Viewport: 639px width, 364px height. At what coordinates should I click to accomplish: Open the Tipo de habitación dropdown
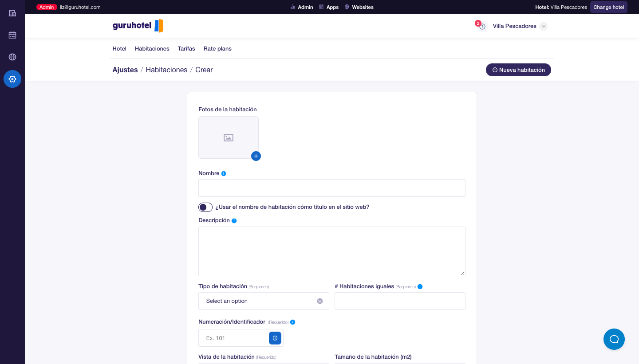click(264, 301)
